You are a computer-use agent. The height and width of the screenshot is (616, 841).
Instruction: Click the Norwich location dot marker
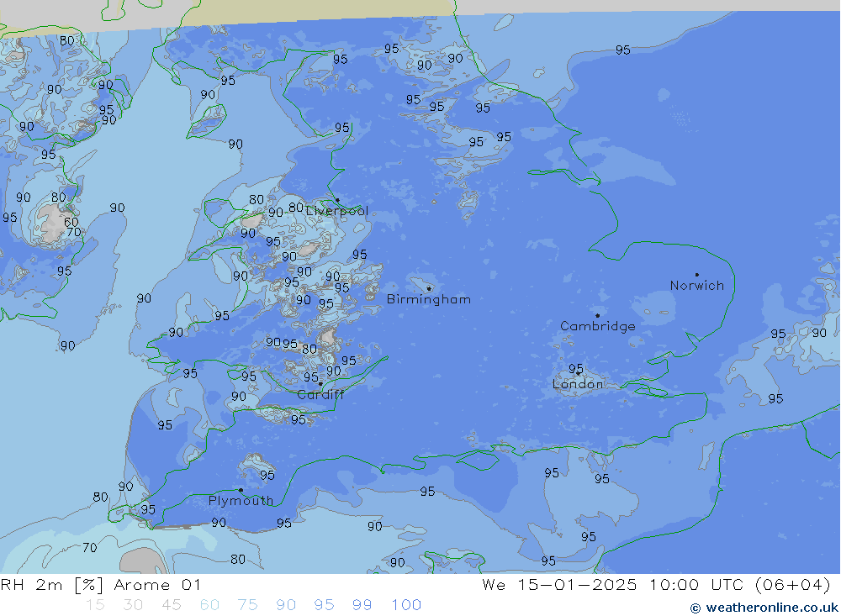click(x=696, y=275)
